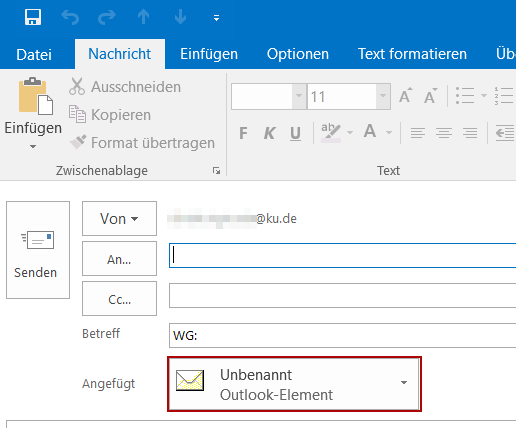
Task: Open address book via An... button
Action: [x=119, y=259]
